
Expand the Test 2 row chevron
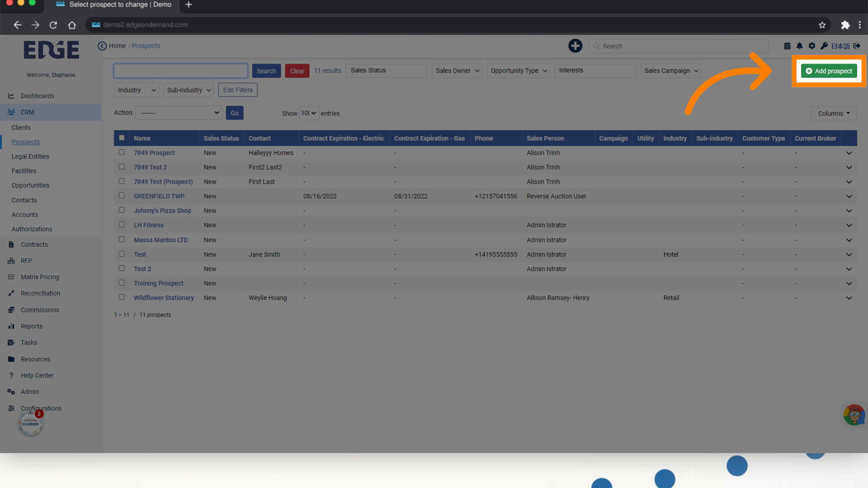click(849, 269)
